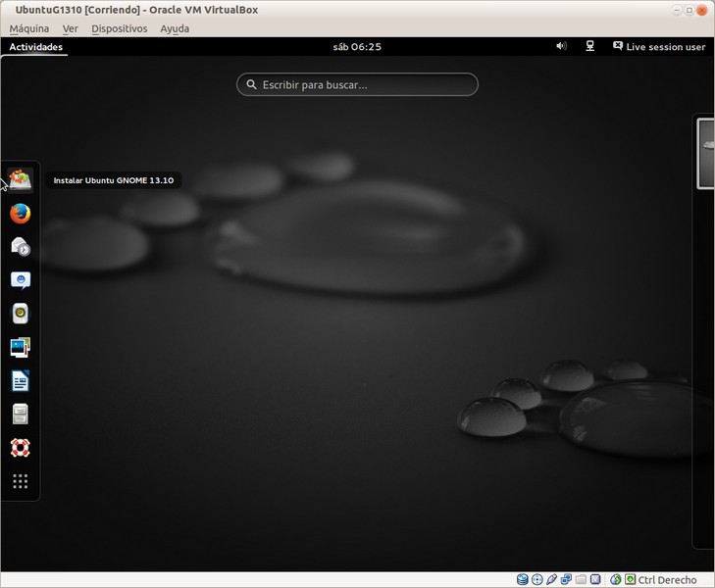715x588 pixels.
Task: Expand the Live session user menu
Action: 659,47
